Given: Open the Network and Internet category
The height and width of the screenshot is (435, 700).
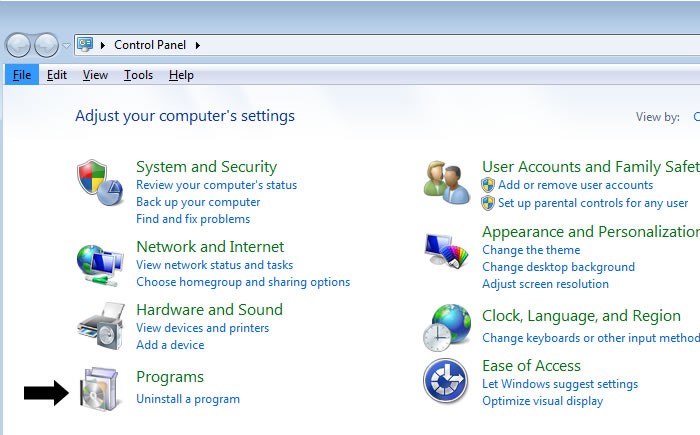Looking at the screenshot, I should point(210,247).
